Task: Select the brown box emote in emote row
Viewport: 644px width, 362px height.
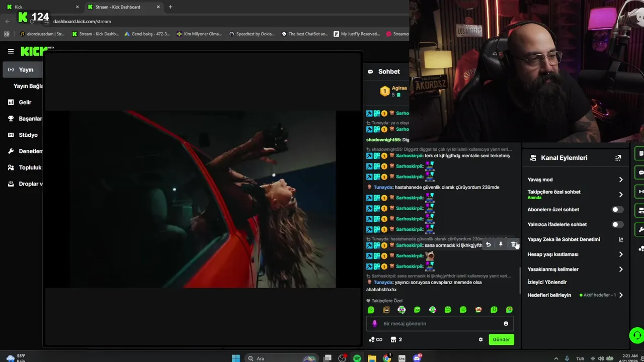Action: 386,310
